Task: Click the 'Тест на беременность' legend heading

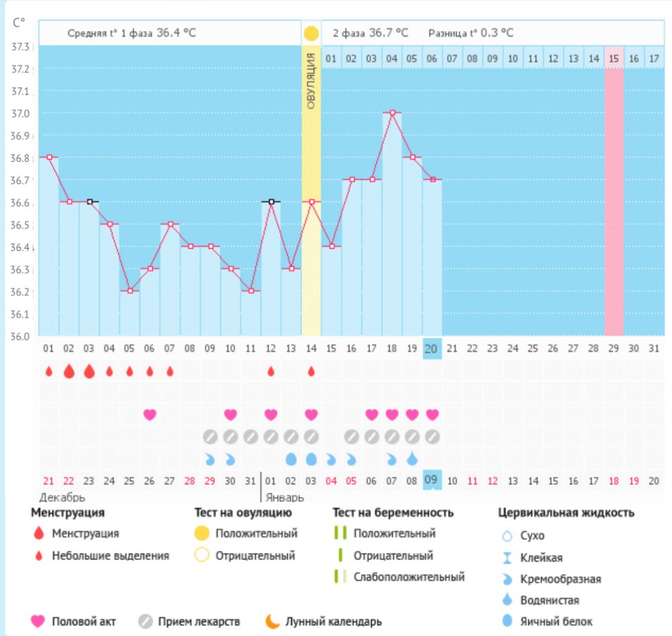Action: (393, 512)
